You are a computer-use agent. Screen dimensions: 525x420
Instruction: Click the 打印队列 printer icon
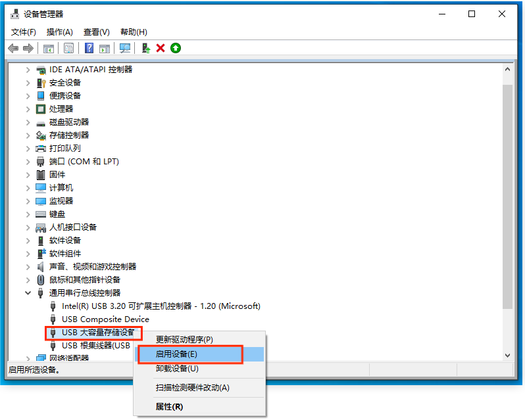click(41, 149)
